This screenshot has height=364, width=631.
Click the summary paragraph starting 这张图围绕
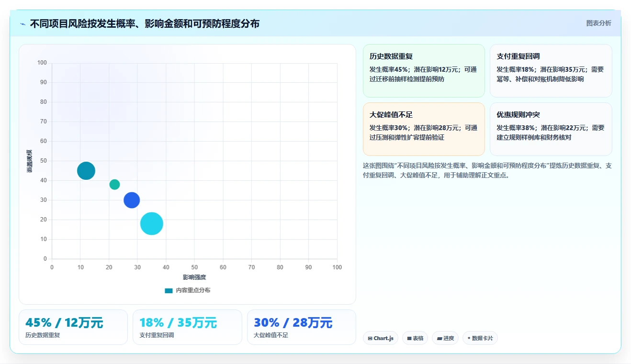pos(487,170)
